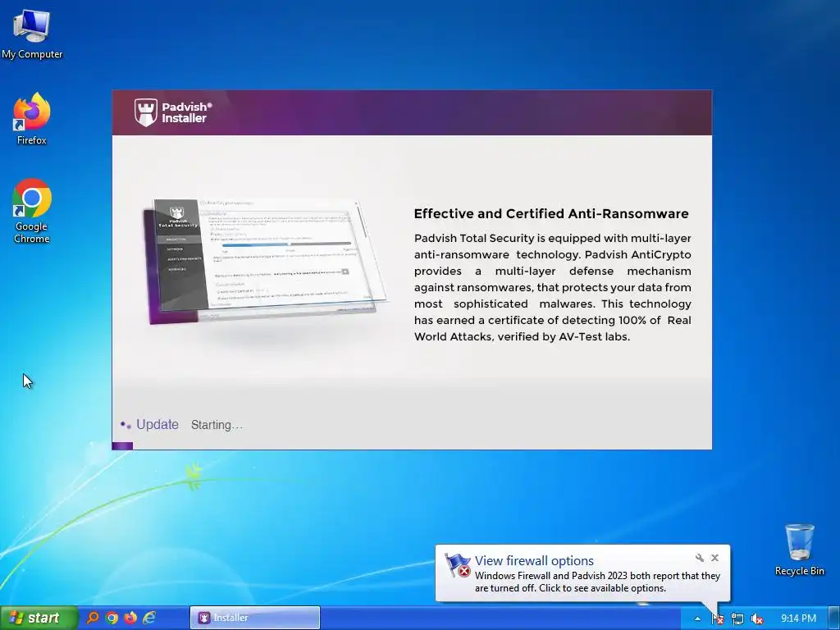Click the 9:14 PM taskbar clock

[798, 619]
